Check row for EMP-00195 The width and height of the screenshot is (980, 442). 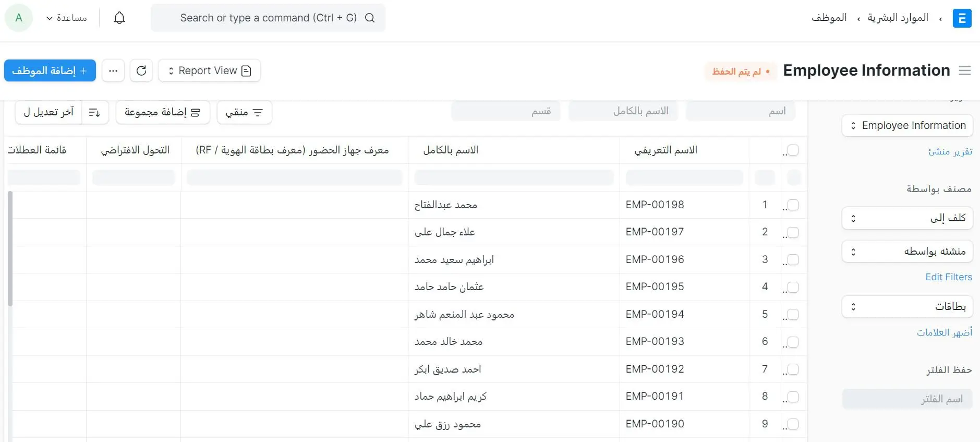click(x=793, y=287)
